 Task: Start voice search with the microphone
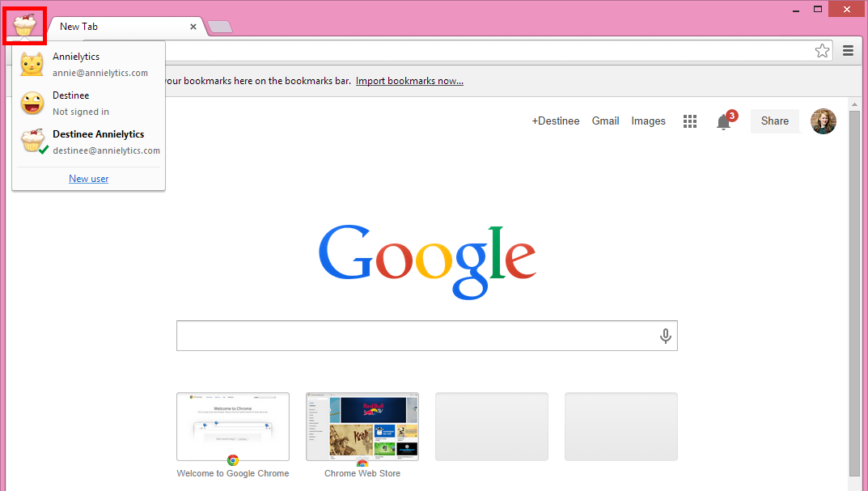pyautogui.click(x=666, y=336)
